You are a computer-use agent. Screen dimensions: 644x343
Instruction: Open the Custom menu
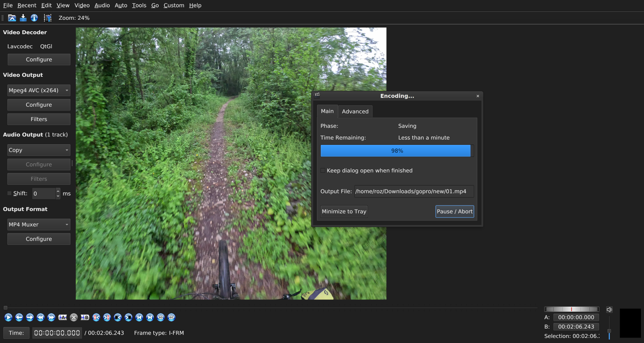click(x=174, y=5)
